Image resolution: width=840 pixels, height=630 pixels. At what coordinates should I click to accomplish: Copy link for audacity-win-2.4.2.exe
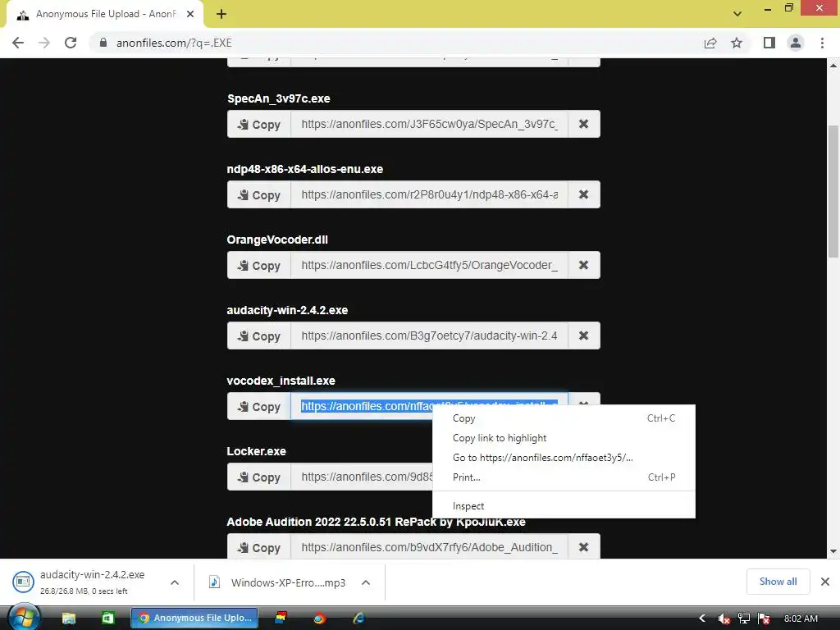click(x=259, y=336)
